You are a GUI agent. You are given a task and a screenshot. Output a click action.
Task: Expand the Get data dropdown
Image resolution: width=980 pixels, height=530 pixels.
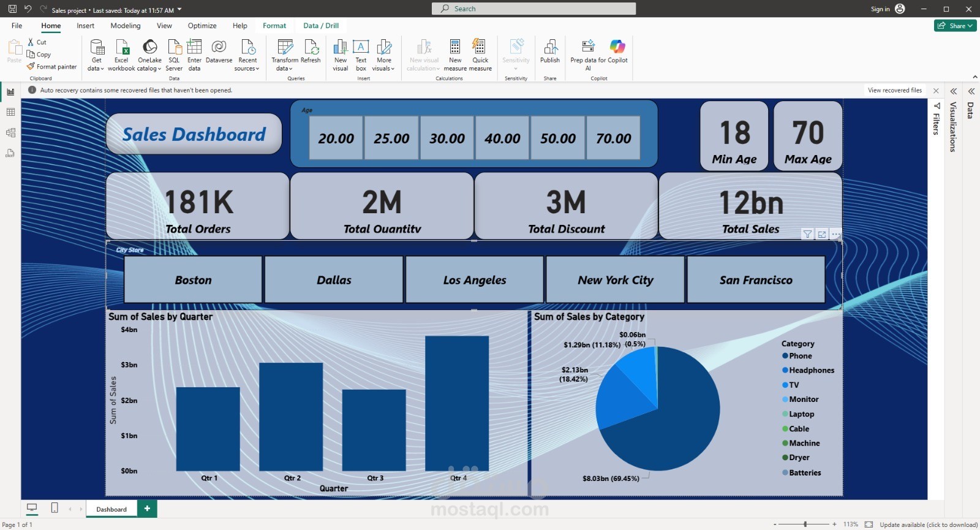click(96, 69)
